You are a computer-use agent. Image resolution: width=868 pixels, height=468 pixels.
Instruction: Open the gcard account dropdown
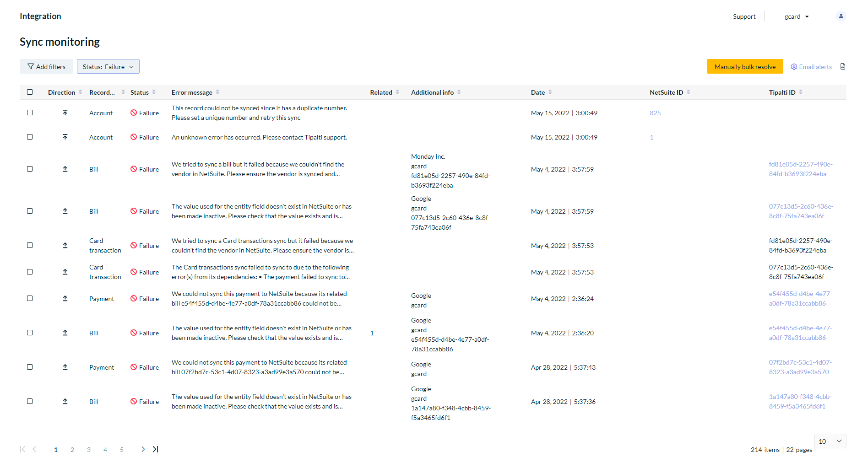[x=797, y=16]
